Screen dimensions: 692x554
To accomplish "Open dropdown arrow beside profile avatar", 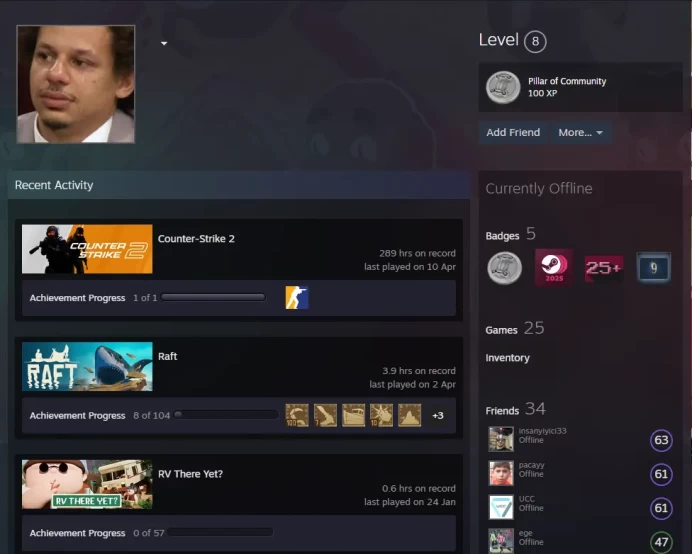I will point(164,43).
